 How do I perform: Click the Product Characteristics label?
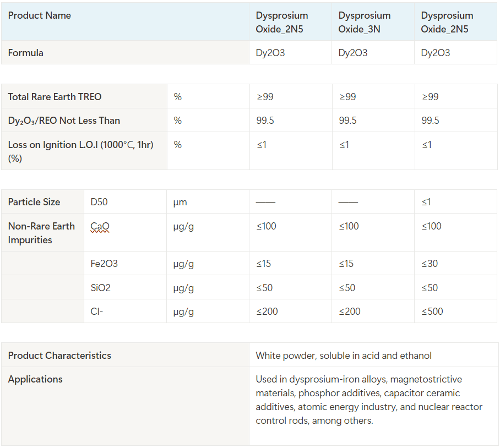point(59,356)
